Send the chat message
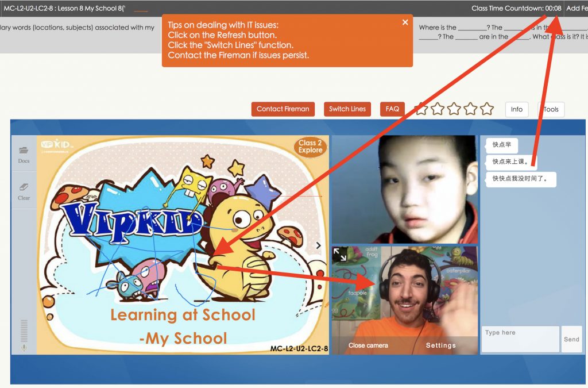 (571, 339)
